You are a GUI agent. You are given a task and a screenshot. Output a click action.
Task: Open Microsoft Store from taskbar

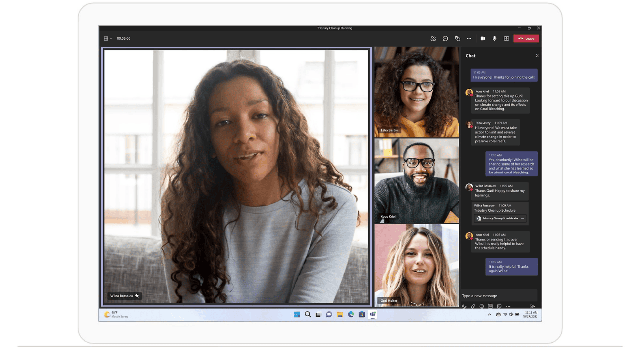[362, 314]
